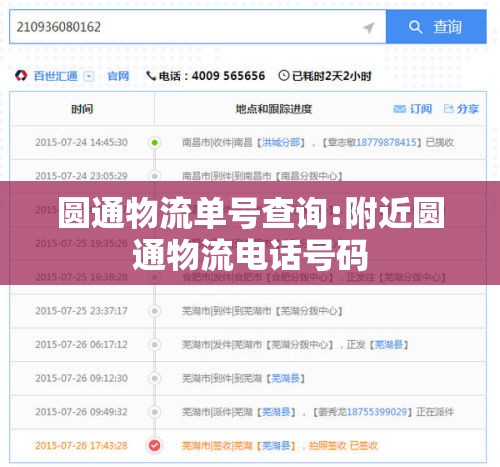
Task: Click the 时间 column header
Action: (x=82, y=109)
